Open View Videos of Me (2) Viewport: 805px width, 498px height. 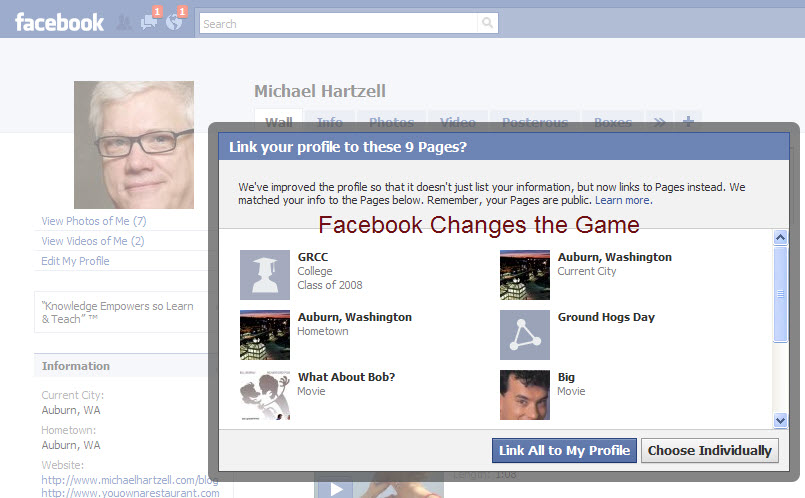click(93, 241)
